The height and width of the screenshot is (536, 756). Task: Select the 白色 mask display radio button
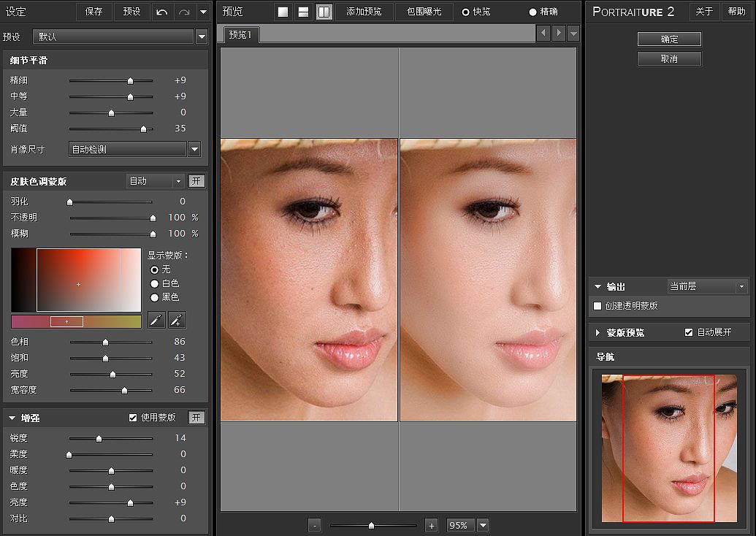click(x=154, y=282)
